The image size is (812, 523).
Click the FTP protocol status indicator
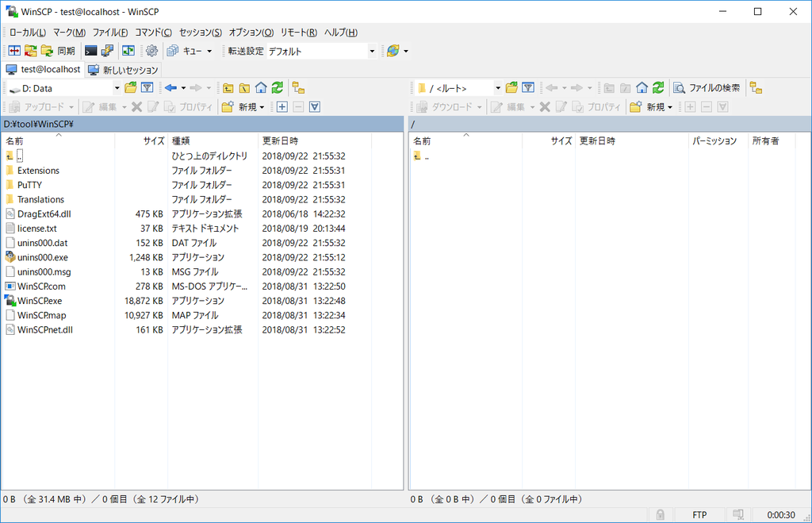[699, 515]
